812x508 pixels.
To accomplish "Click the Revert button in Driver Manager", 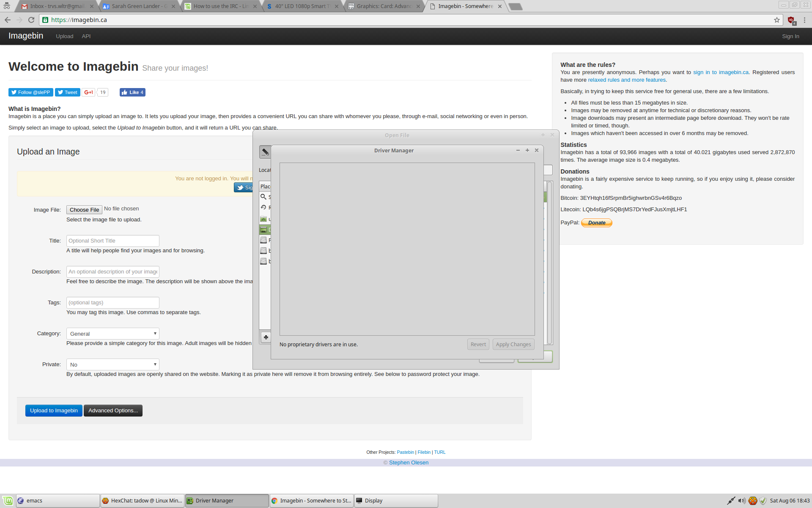I will point(478,345).
